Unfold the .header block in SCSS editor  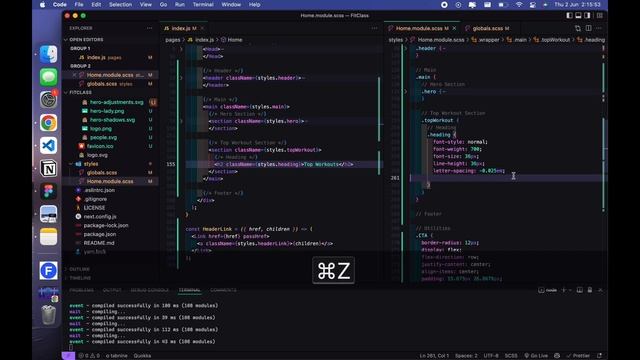405,48
